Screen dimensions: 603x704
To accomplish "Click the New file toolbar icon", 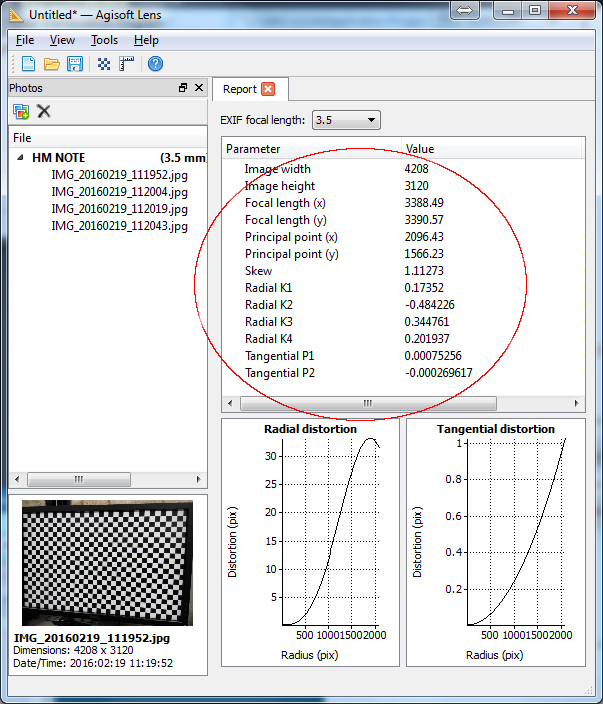I will 28,64.
